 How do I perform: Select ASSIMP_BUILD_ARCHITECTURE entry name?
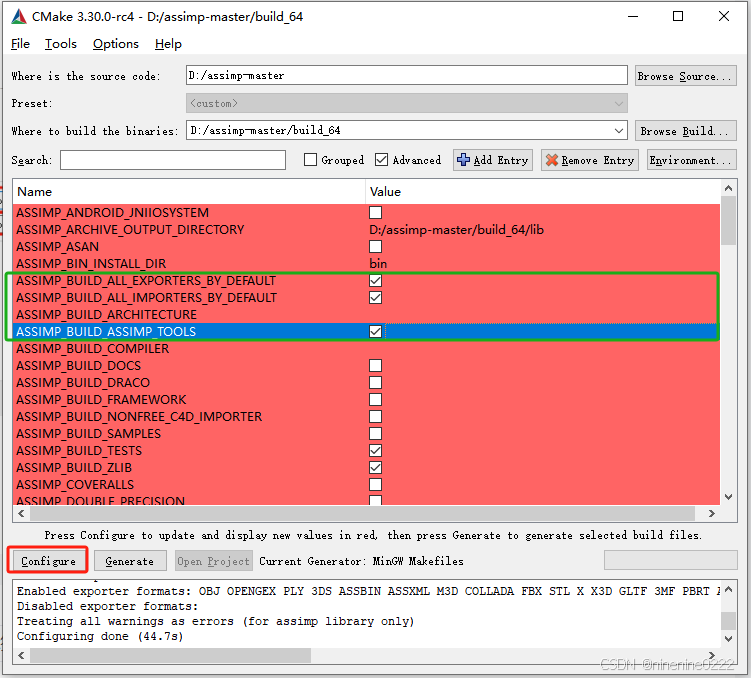pos(106,315)
